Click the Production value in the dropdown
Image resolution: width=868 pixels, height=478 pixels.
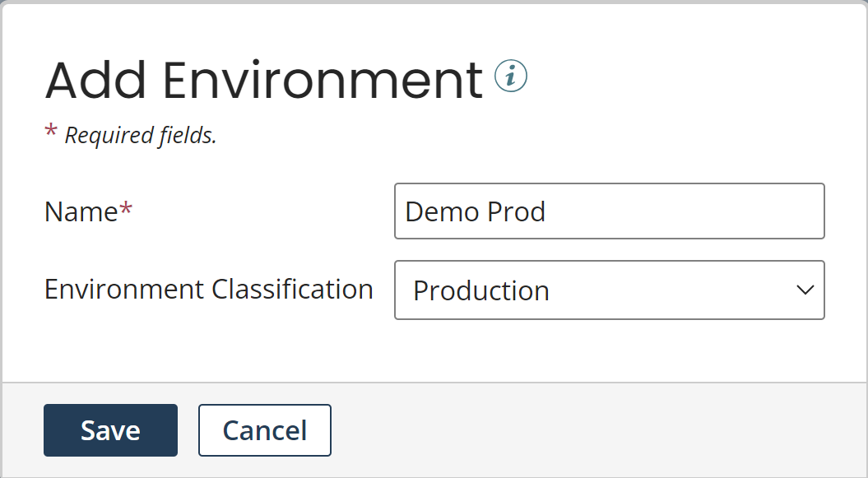tap(481, 290)
